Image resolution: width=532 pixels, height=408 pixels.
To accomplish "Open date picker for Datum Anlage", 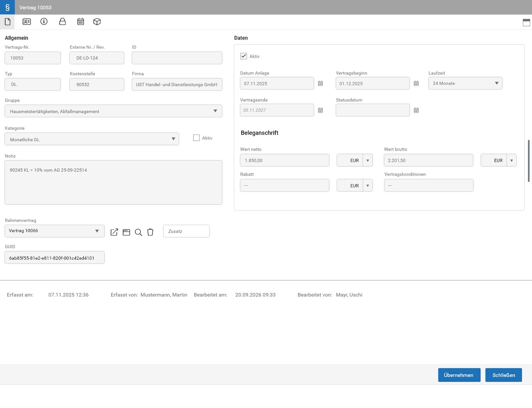I will (x=320, y=83).
